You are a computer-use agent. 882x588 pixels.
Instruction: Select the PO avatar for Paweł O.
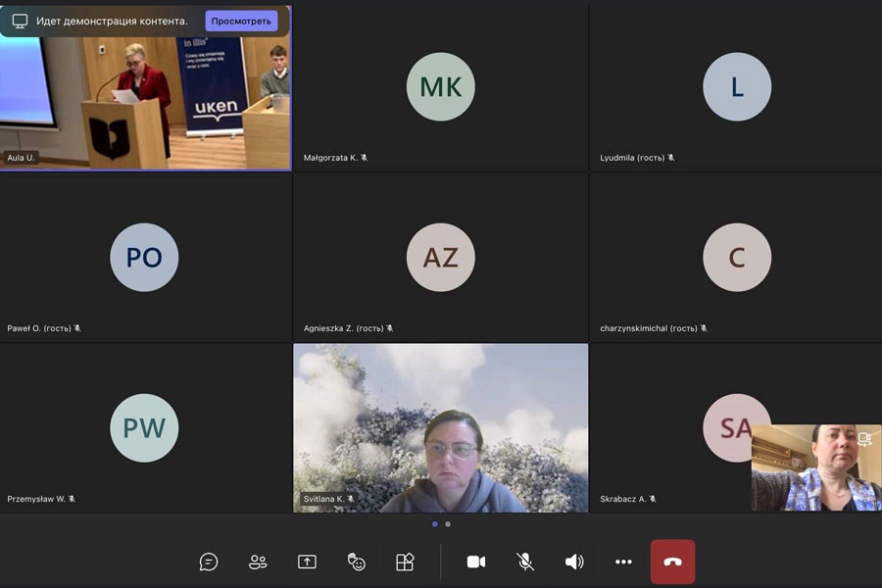coord(144,257)
